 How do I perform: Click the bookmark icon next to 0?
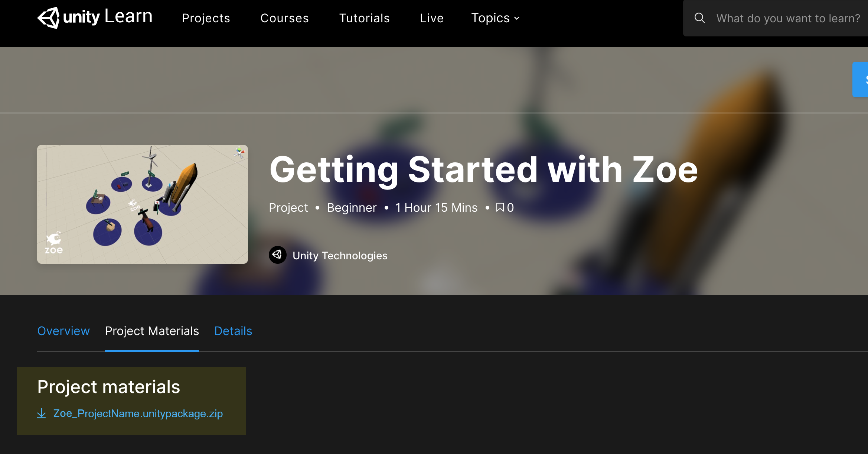500,207
